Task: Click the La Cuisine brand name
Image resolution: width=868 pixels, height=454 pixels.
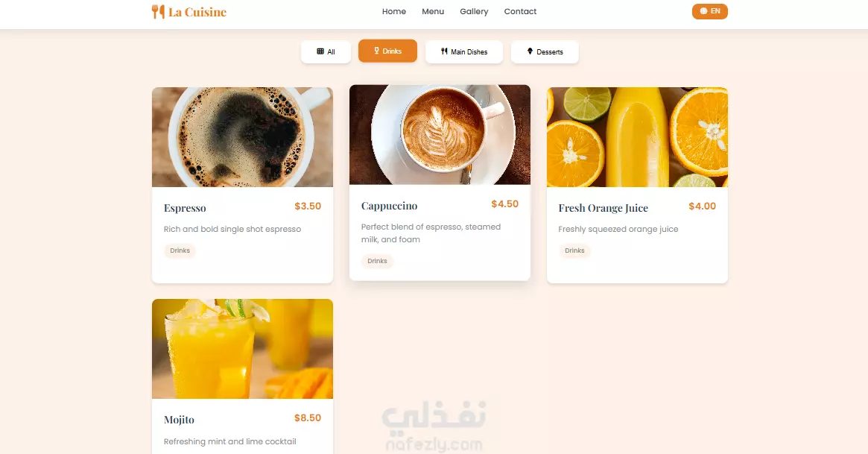Action: click(197, 12)
